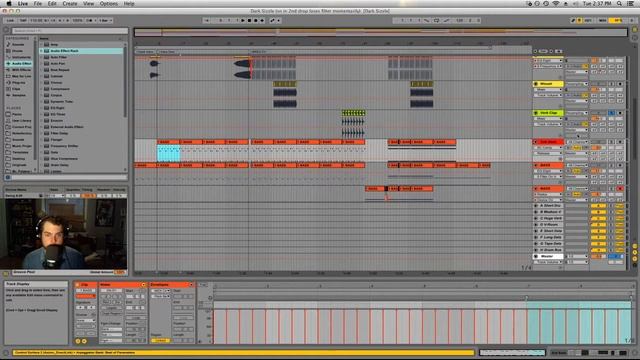
Task: Toggle the Key Map mode switch
Action: click(588, 20)
